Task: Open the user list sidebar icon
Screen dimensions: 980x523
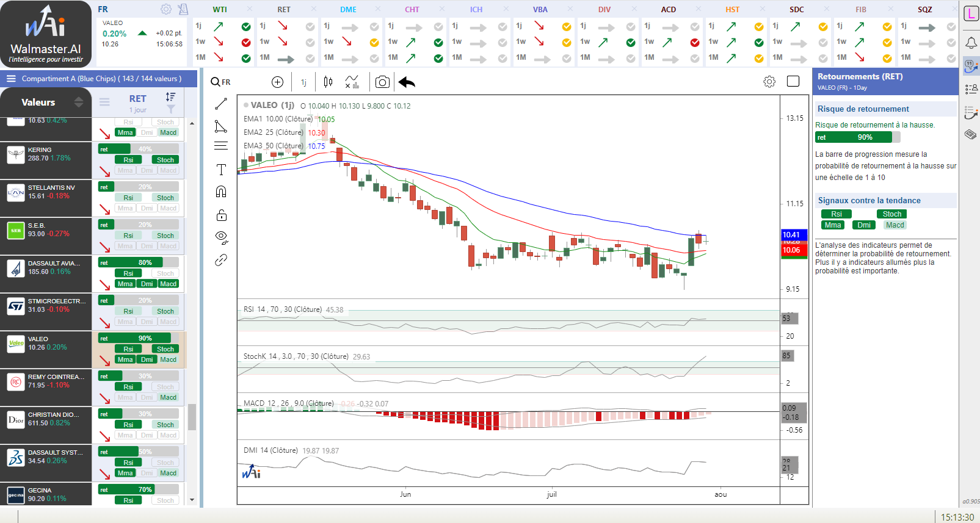Action: 971,89
